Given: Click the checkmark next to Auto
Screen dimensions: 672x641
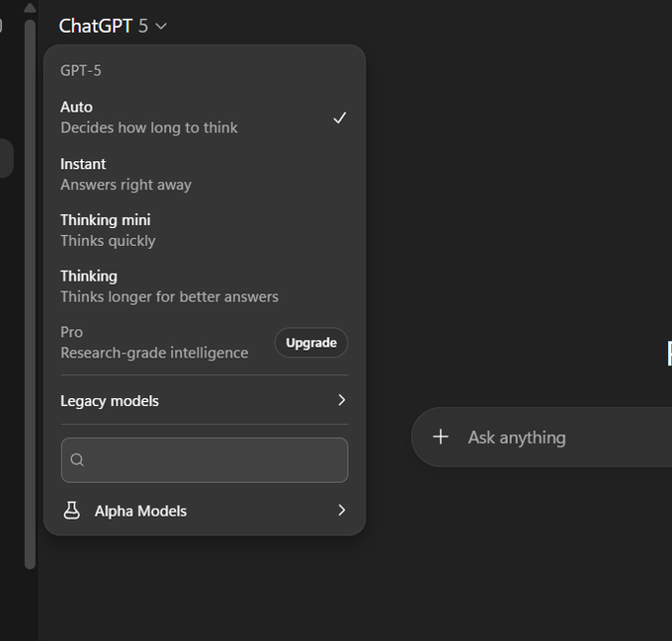Looking at the screenshot, I should click(340, 118).
